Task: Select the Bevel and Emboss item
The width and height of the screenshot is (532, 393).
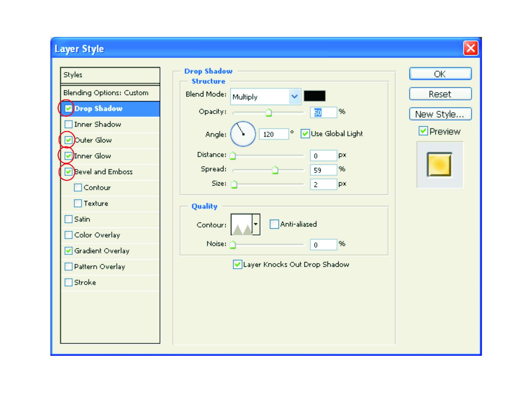Action: coord(103,172)
